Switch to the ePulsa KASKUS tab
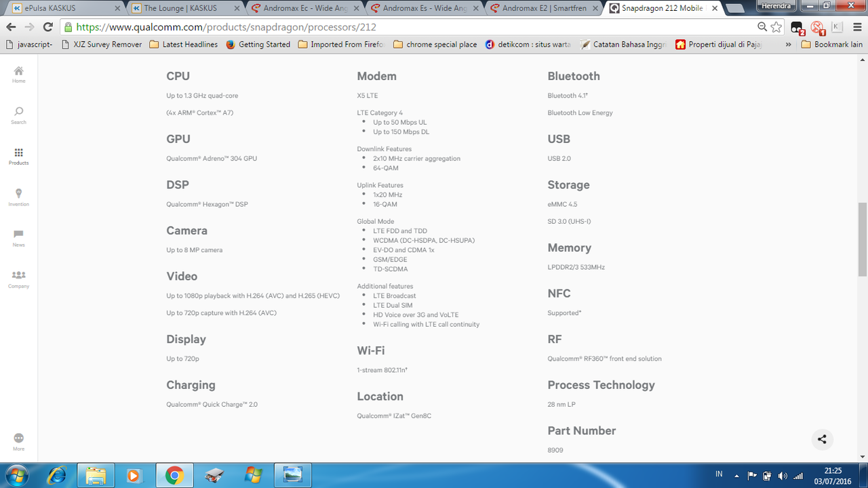The width and height of the screenshot is (868, 488). click(64, 8)
